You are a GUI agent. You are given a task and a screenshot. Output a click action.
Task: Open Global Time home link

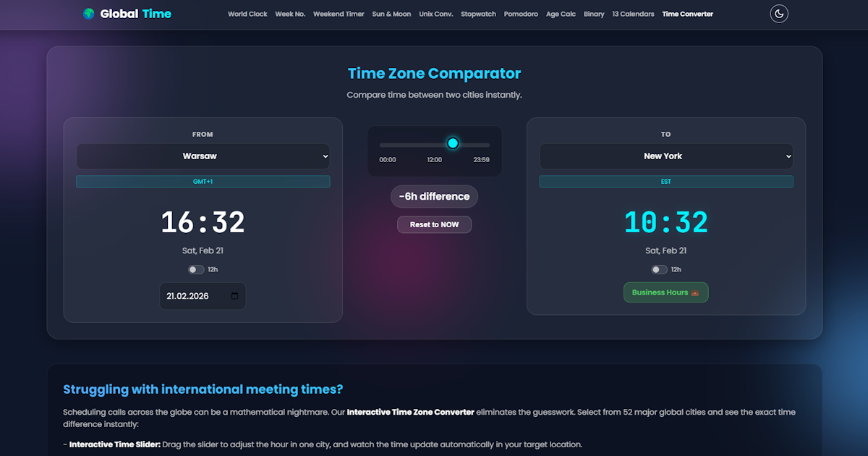click(x=127, y=14)
